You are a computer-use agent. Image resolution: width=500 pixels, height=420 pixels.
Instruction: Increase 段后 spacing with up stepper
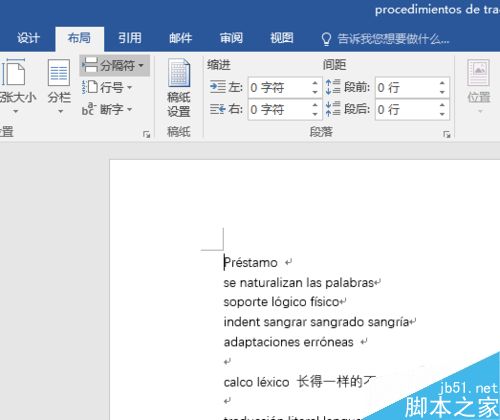(x=442, y=105)
